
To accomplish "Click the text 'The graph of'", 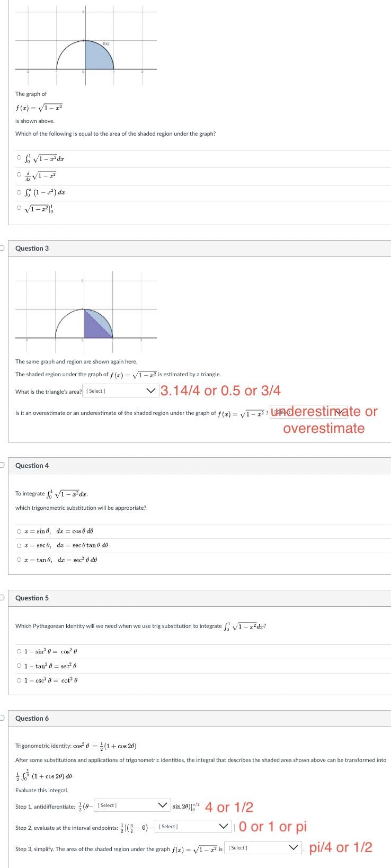I will pyautogui.click(x=31, y=94).
